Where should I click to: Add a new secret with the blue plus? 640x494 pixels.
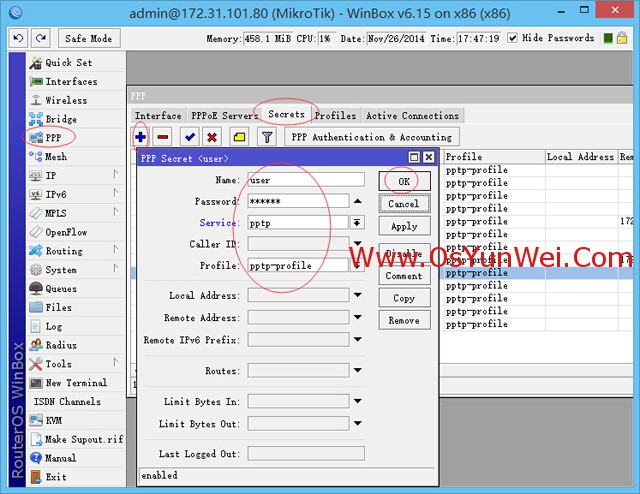[x=140, y=137]
